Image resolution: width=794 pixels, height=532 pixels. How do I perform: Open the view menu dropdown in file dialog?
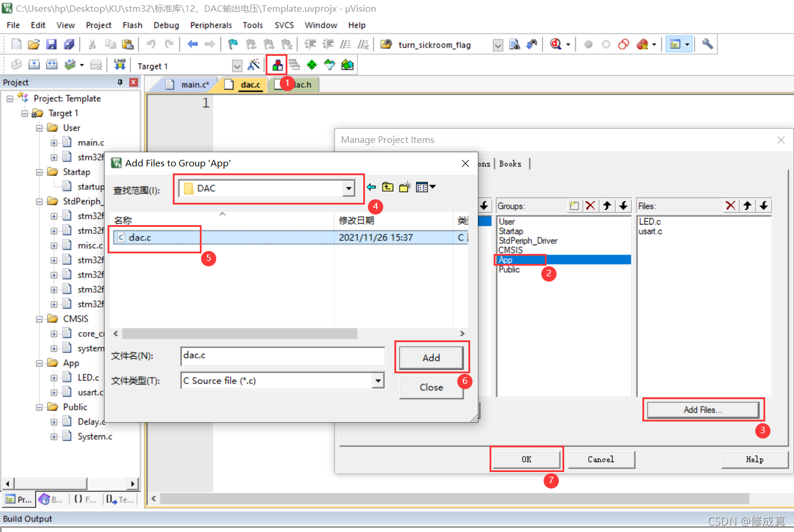pyautogui.click(x=433, y=187)
